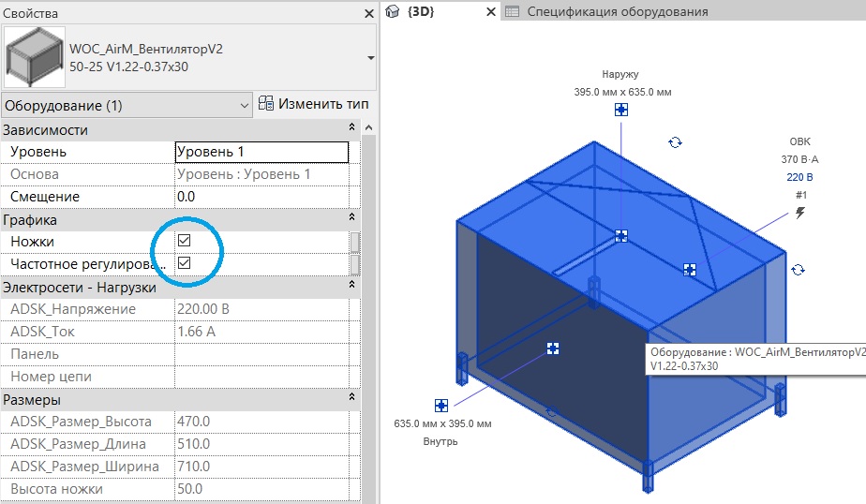The height and width of the screenshot is (504, 866).
Task: Close the Свойства properties panel
Action: tap(369, 13)
